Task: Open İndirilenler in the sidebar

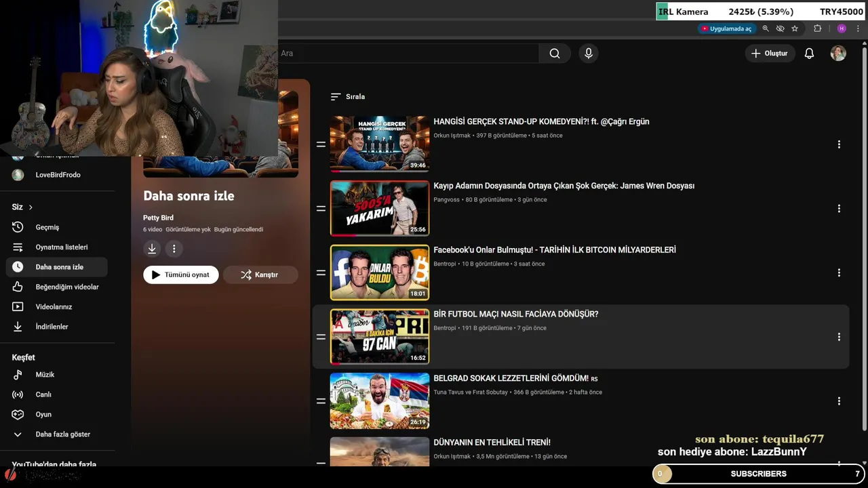Action: 56,327
